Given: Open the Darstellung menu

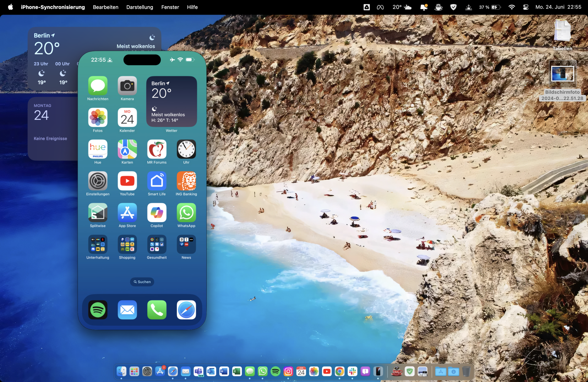Looking at the screenshot, I should [x=140, y=7].
